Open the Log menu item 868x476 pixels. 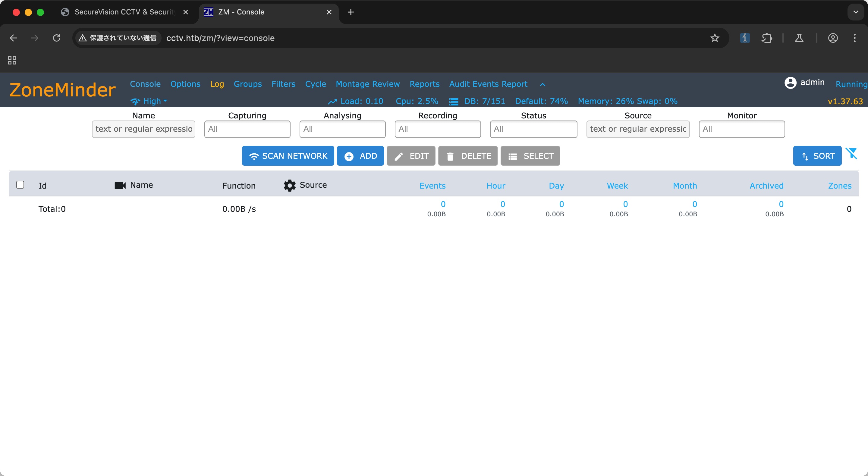coord(217,84)
